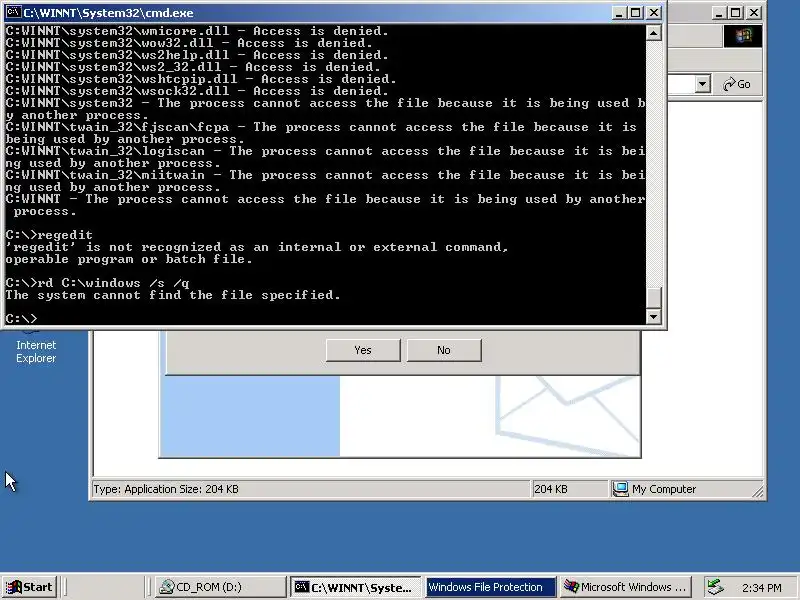Click the 'C:\>regedit' command line
The width and height of the screenshot is (800, 600).
(x=49, y=235)
